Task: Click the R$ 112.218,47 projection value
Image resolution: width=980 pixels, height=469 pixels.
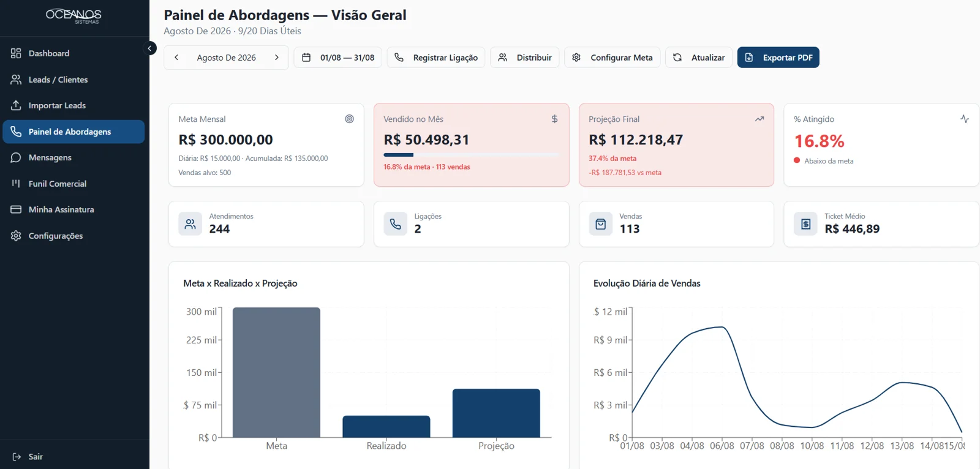Action: pos(636,140)
